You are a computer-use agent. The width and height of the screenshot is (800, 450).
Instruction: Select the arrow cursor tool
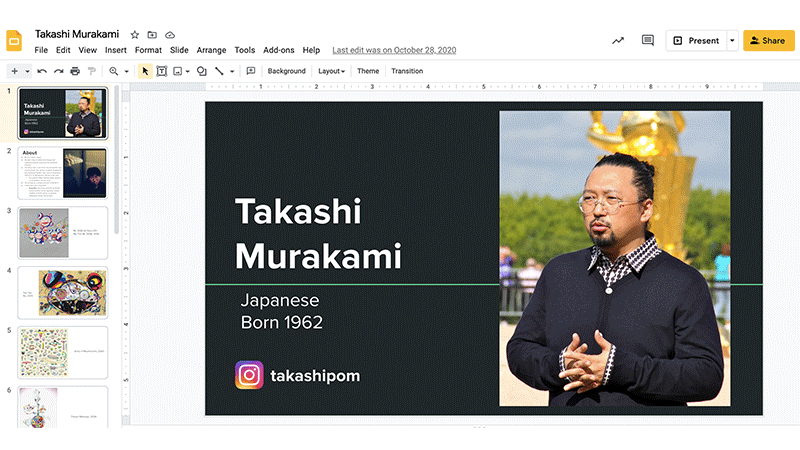pos(145,71)
